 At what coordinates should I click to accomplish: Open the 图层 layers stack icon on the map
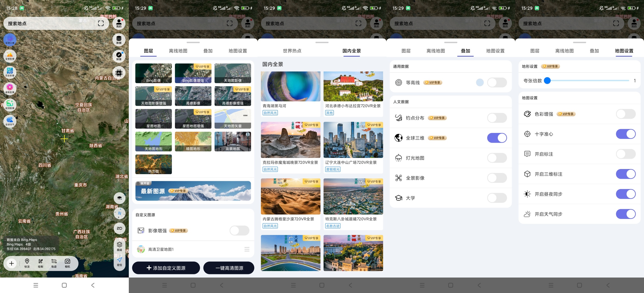coord(119,246)
